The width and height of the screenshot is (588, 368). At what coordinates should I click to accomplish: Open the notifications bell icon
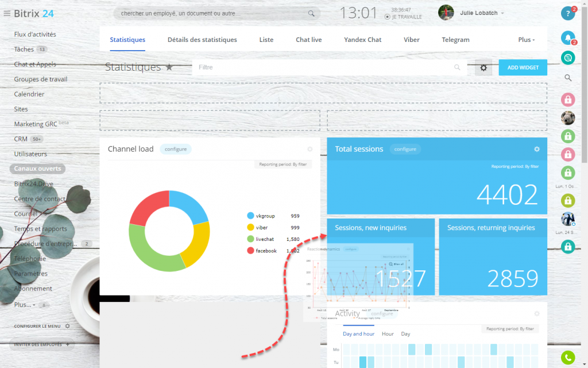568,37
